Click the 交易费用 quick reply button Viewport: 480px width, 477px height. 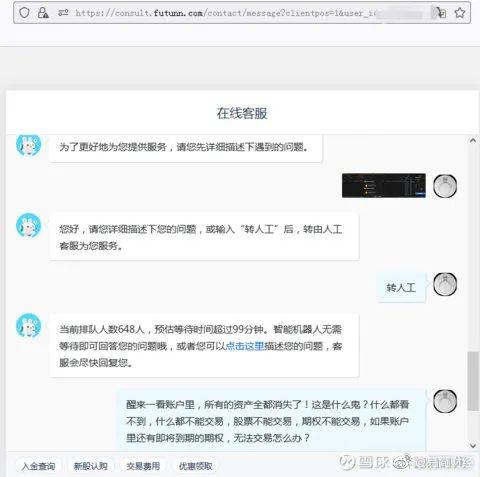click(x=143, y=466)
